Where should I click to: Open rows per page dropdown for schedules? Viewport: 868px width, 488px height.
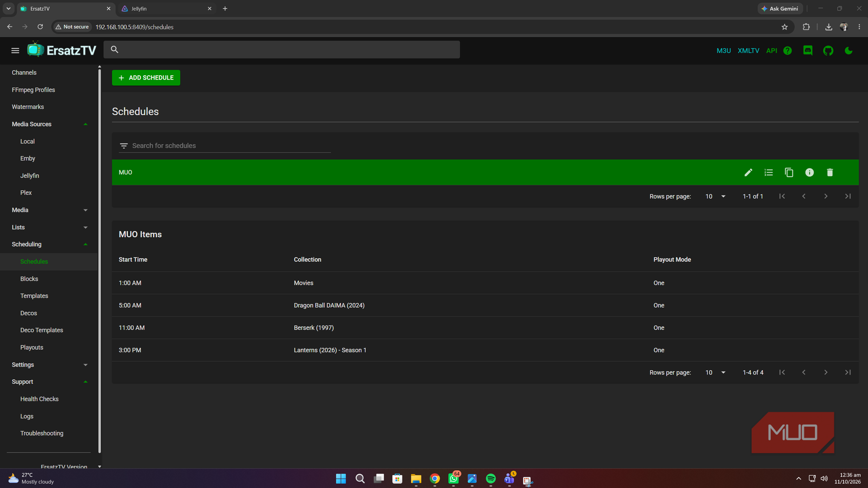[715, 196]
